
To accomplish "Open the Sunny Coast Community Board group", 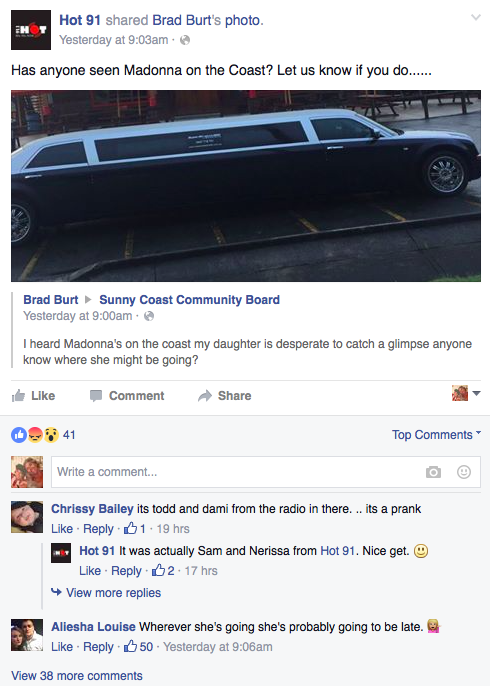I will [189, 300].
